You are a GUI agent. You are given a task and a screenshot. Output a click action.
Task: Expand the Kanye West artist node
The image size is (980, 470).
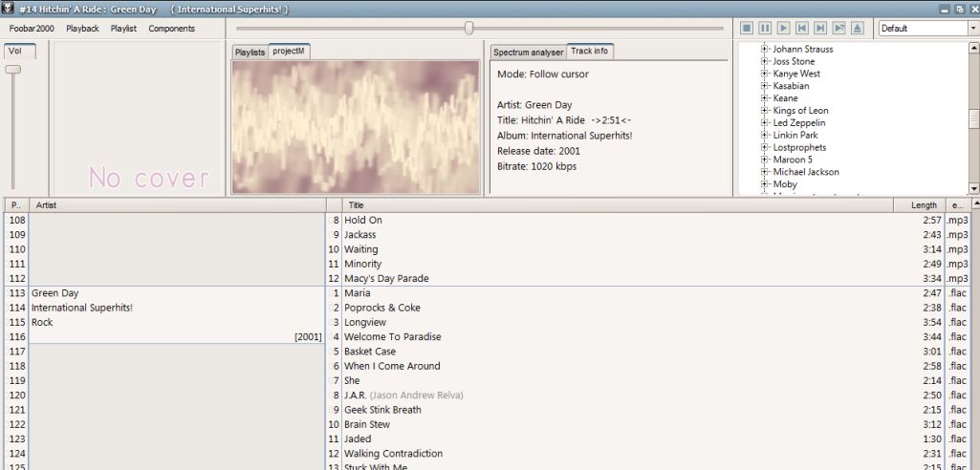[x=765, y=74]
